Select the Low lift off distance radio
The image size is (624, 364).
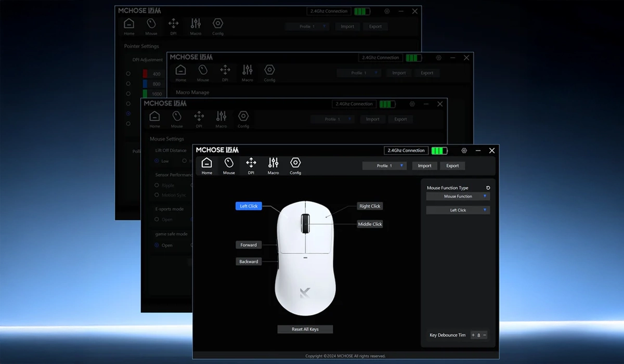(157, 161)
